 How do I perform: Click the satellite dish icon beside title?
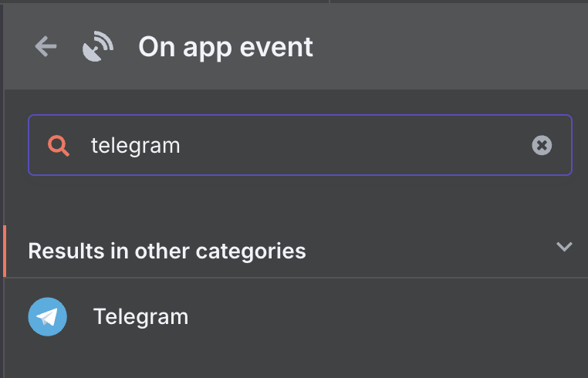pos(98,47)
